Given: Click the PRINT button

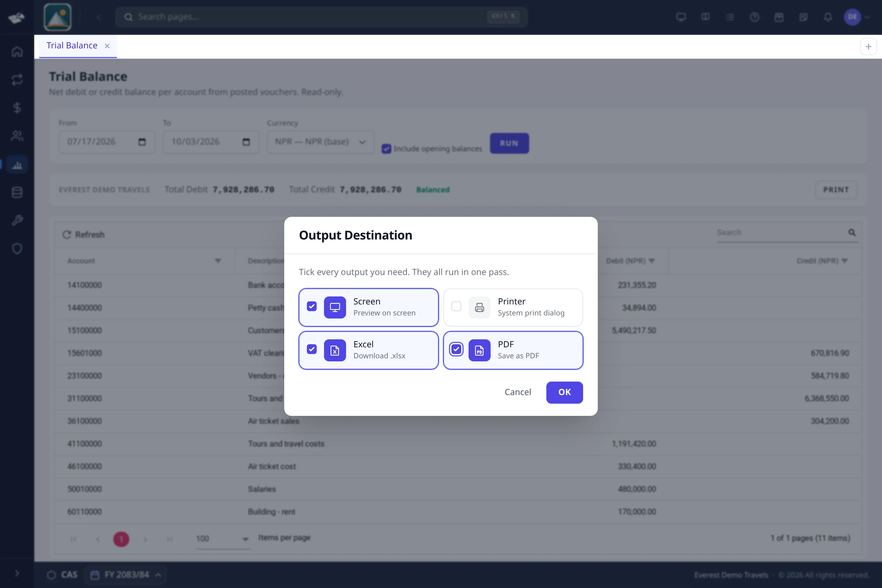Looking at the screenshot, I should (836, 190).
